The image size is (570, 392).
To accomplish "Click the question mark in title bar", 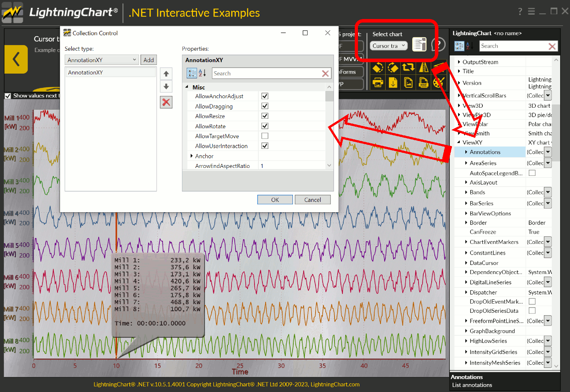I will (520, 11).
